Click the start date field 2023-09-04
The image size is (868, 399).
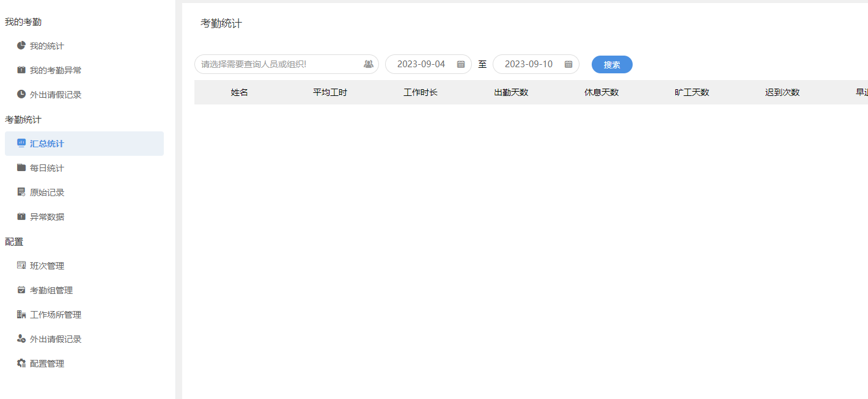coord(428,64)
